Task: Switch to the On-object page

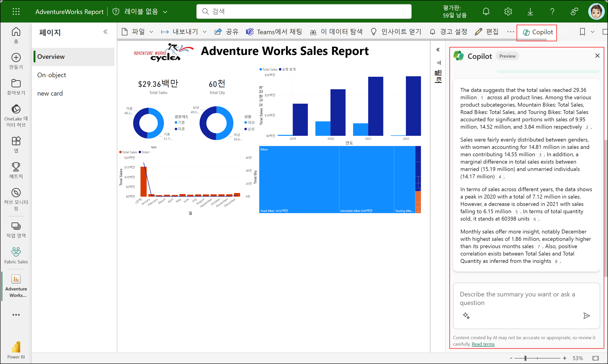Action: click(x=52, y=75)
